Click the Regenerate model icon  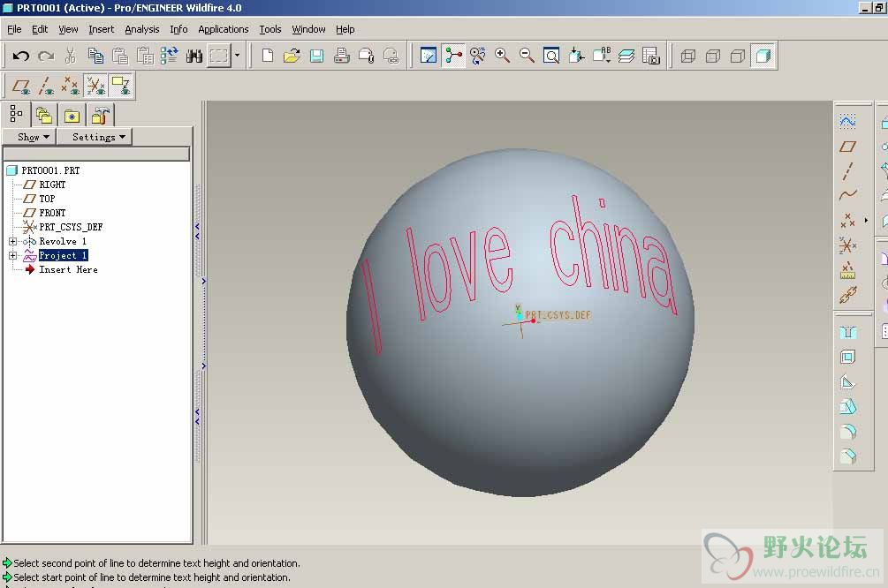click(170, 56)
